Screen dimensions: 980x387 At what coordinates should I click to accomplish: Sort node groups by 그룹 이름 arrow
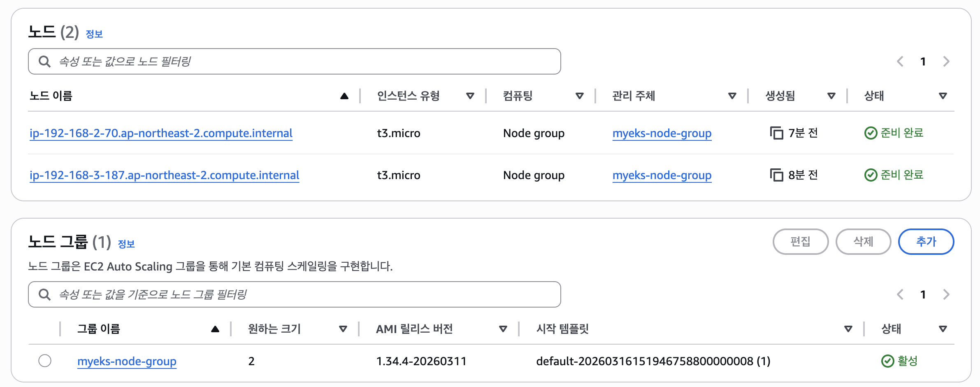(x=215, y=329)
